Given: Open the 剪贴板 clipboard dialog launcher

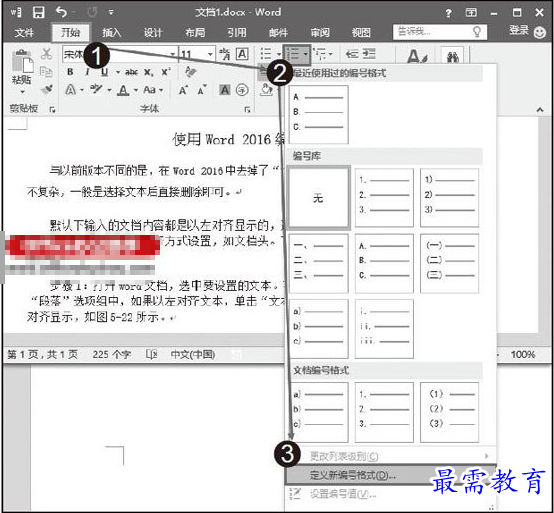Looking at the screenshot, I should click(53, 110).
